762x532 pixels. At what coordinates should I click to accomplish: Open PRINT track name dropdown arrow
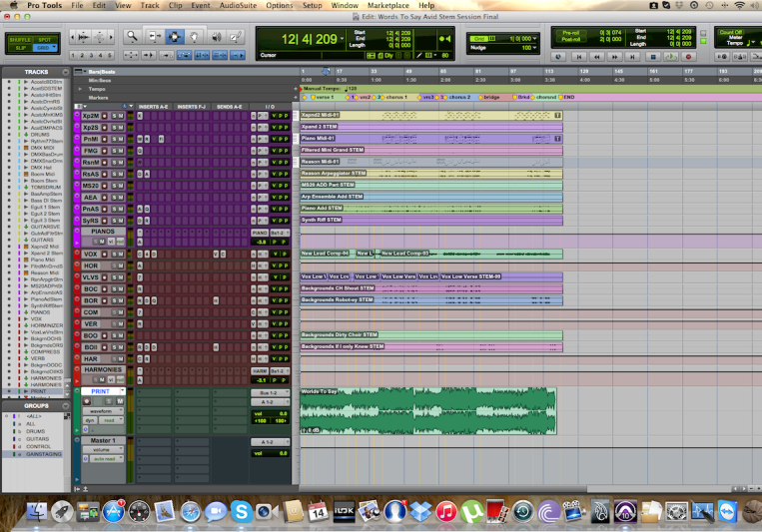pos(122,391)
